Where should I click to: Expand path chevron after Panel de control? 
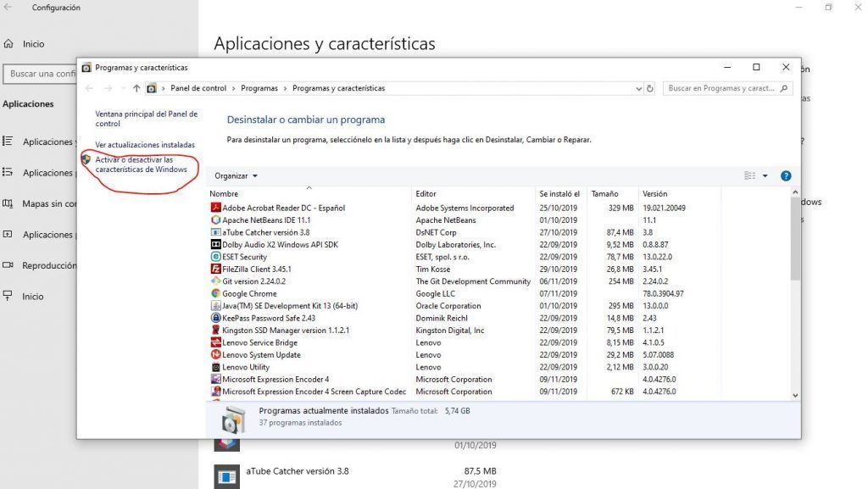234,88
